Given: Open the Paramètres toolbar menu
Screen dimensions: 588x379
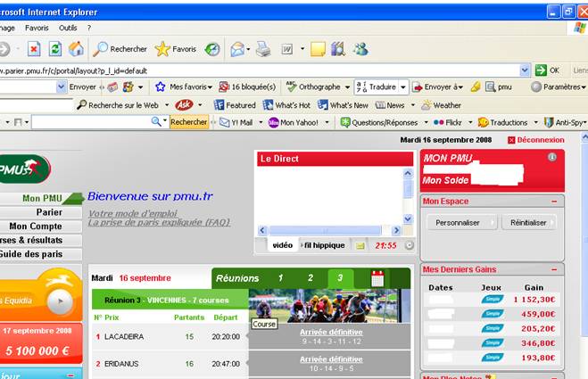Looking at the screenshot, I should 558,87.
